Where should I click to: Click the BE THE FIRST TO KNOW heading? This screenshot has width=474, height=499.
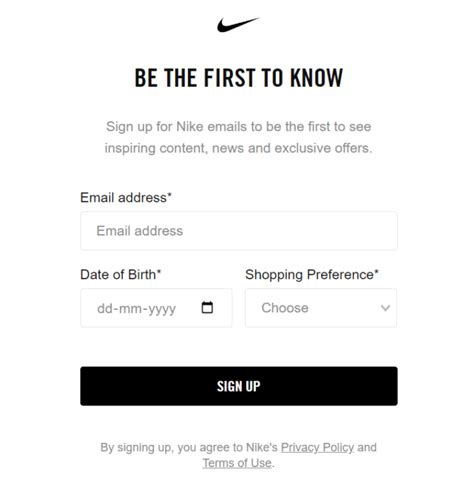click(x=239, y=78)
